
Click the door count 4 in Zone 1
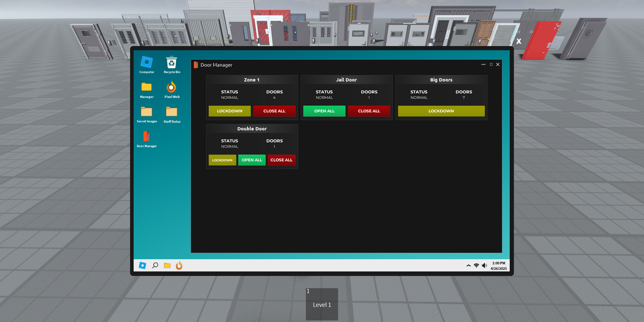coord(274,98)
